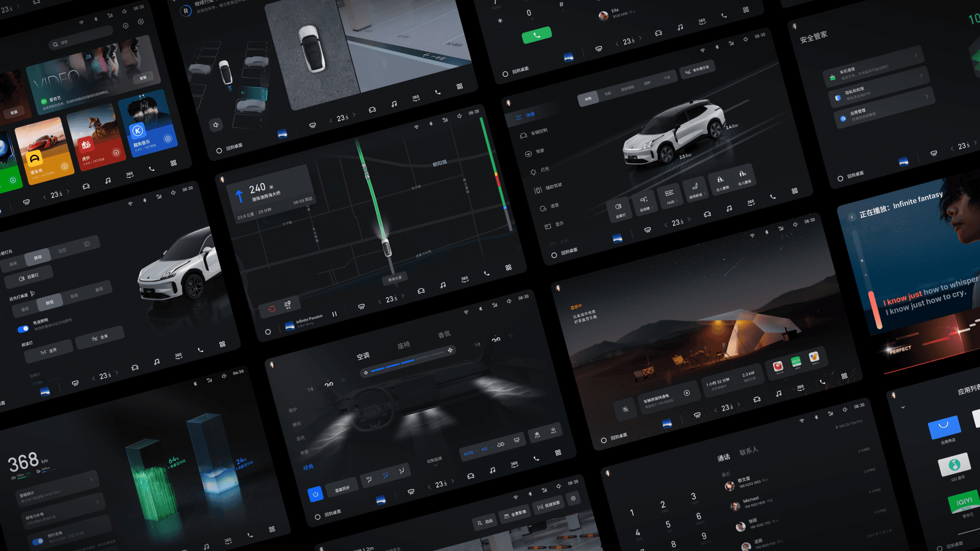
Task: Expand the 切到后排 rear-row chevron
Action: [435, 466]
